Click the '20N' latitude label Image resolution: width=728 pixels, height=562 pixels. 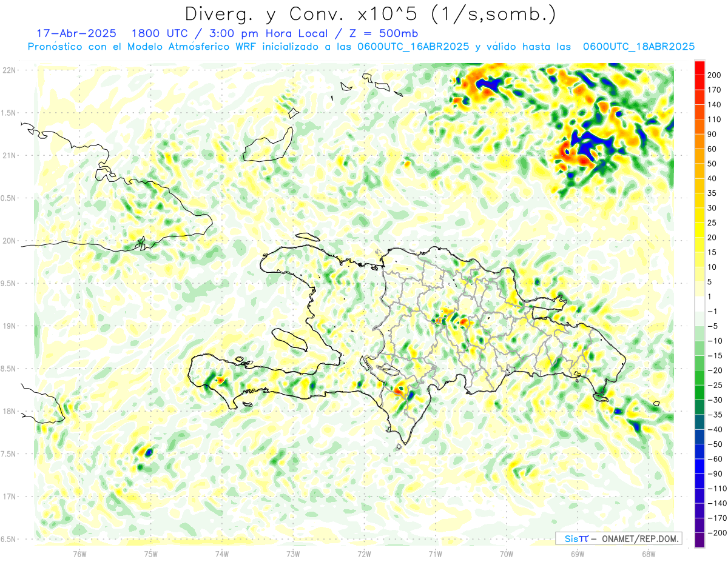(9, 241)
